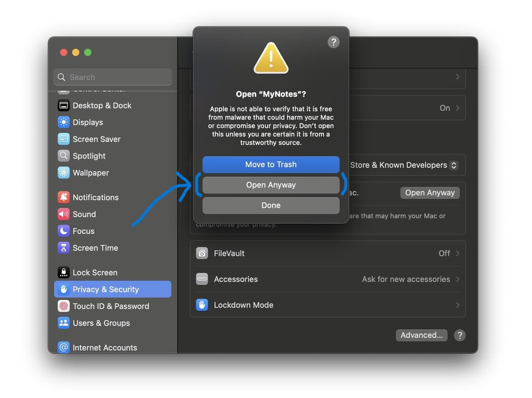Click Move to Trash button

pos(271,164)
